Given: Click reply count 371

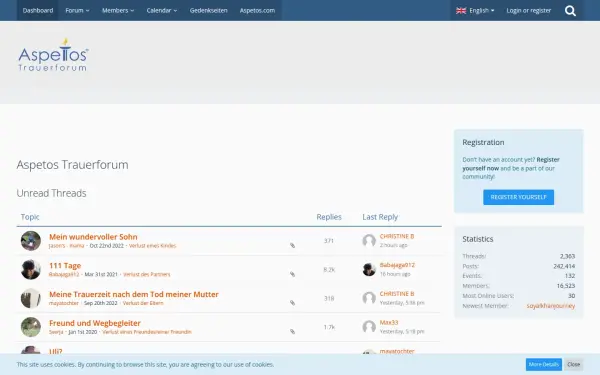Looking at the screenshot, I should 329,241.
